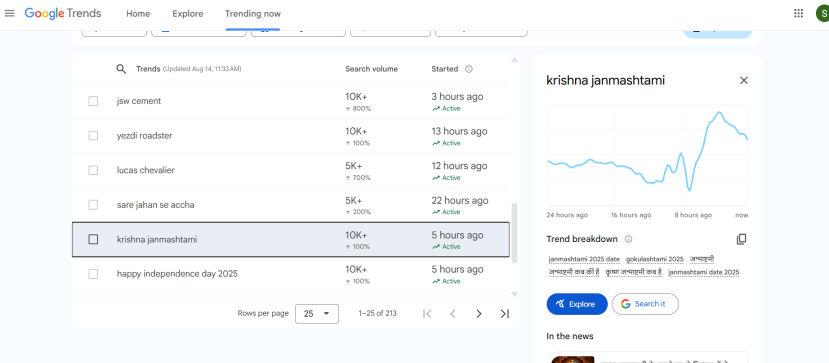Click the 22 hours ago started value
The height and width of the screenshot is (363, 829).
coord(459,201)
